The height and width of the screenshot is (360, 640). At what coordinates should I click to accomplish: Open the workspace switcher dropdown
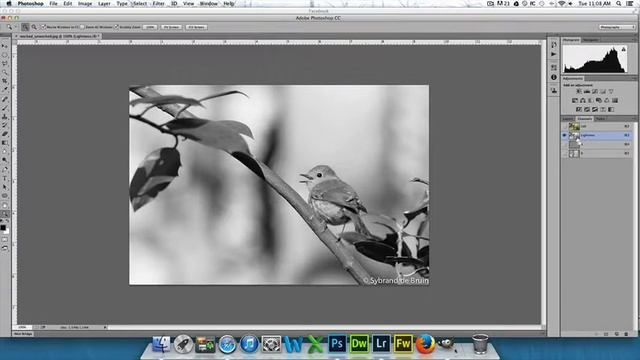click(x=617, y=27)
